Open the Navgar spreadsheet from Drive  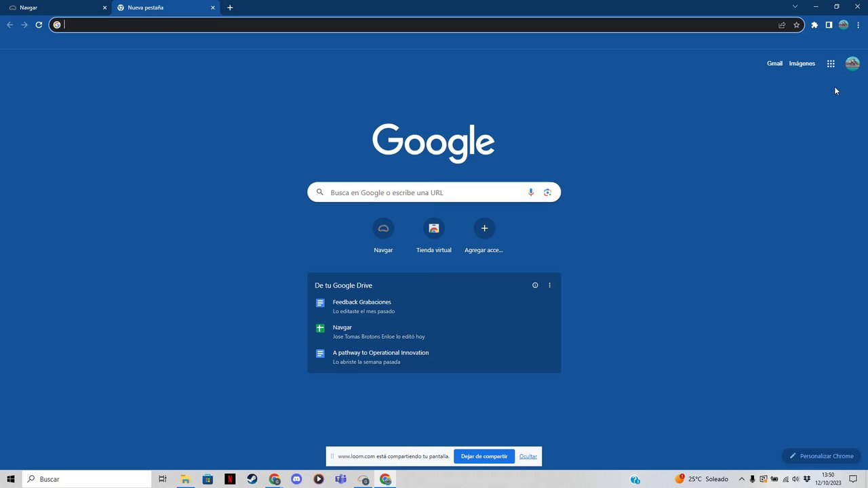point(434,331)
